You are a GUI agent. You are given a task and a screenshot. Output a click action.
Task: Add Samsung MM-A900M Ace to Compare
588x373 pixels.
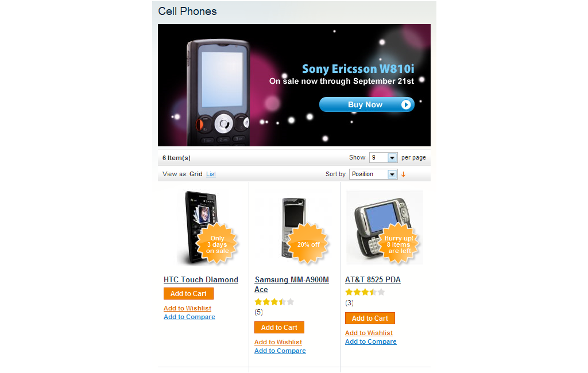pyautogui.click(x=280, y=351)
